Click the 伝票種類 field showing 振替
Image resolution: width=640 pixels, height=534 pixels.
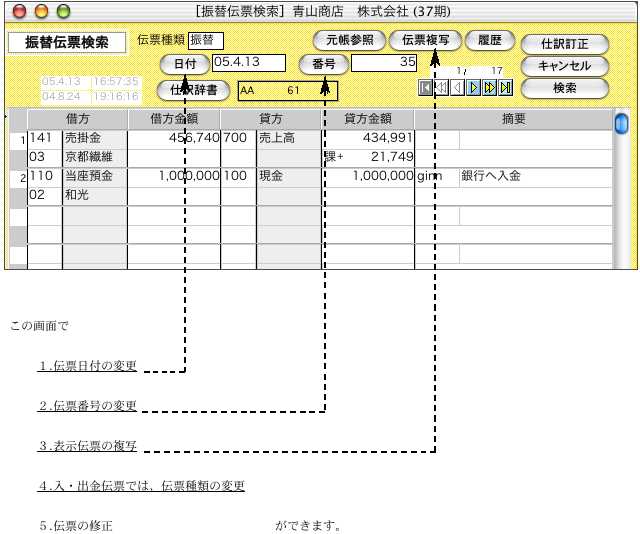click(206, 40)
